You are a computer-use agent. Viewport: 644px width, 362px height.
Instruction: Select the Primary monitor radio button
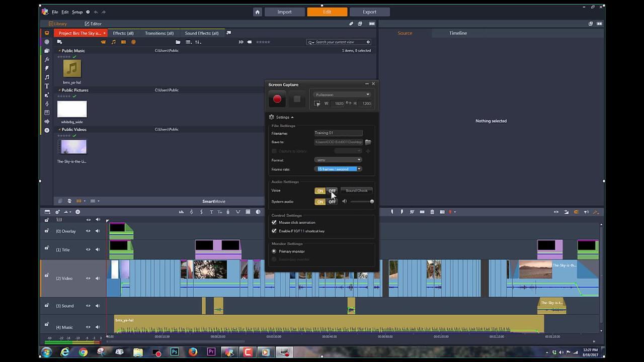coord(274,251)
